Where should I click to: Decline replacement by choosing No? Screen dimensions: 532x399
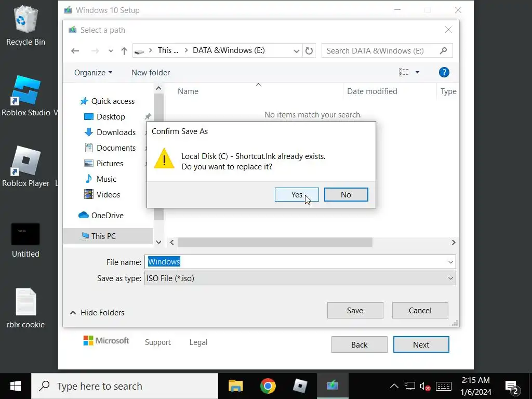pos(345,194)
